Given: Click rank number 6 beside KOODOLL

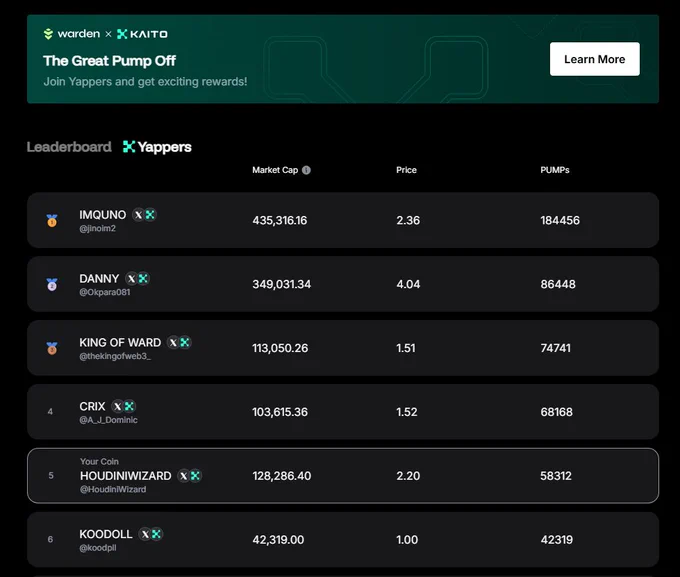Looking at the screenshot, I should [50, 539].
